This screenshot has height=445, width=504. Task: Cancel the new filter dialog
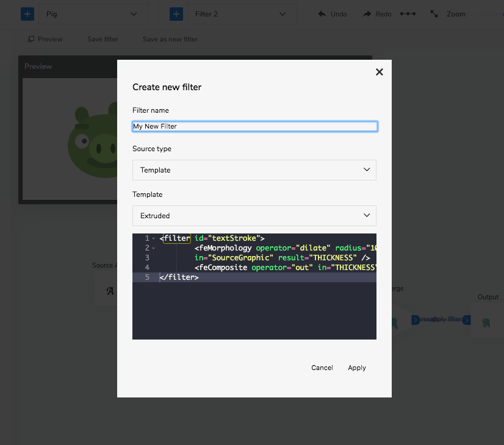click(322, 368)
